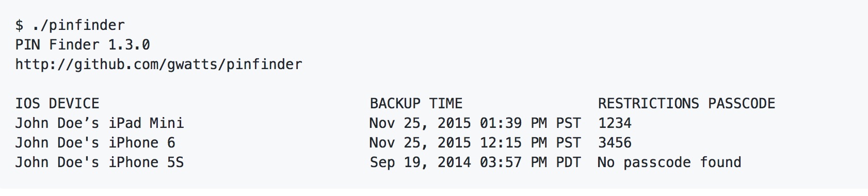Viewport: 868px width, 196px height.
Task: Click the RESTRICTIONS PASSCODE column header
Action: (x=686, y=104)
